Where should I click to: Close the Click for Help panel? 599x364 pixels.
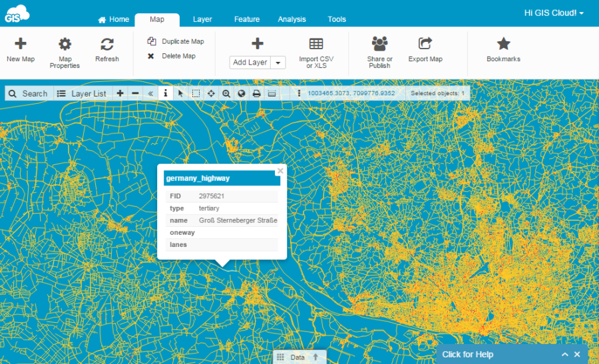point(577,355)
